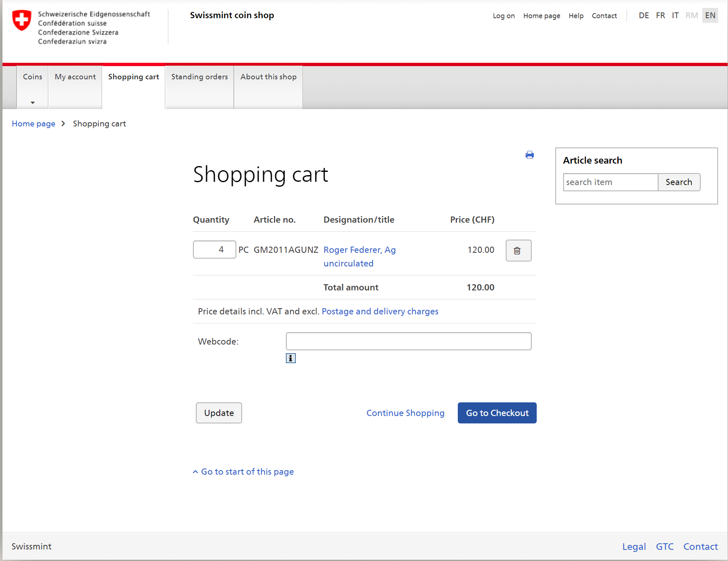
Task: Open Home page link in header
Action: click(542, 16)
